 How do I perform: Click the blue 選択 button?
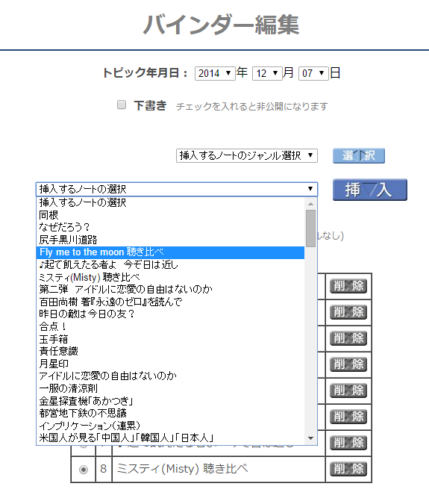coord(359,155)
